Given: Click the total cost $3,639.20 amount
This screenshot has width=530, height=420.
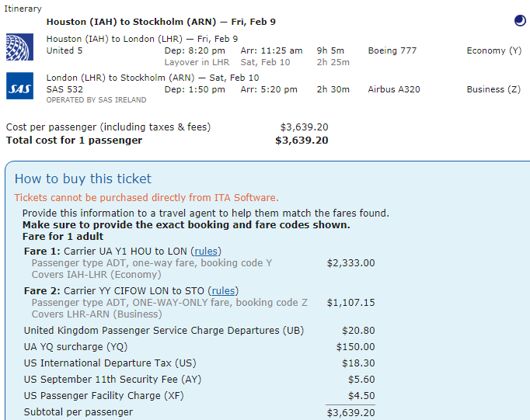Looking at the screenshot, I should click(x=302, y=141).
